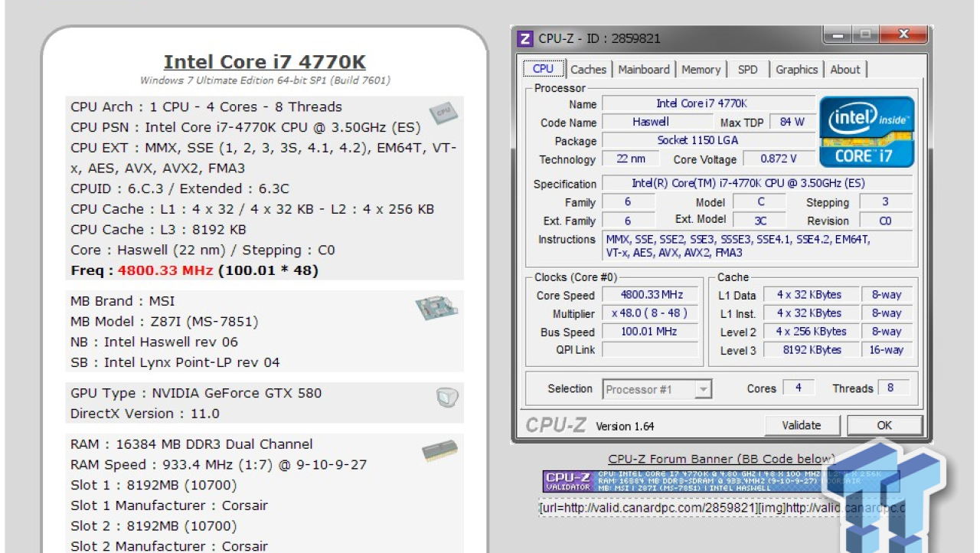Click the Validate button
The image size is (980, 553).
(x=802, y=425)
